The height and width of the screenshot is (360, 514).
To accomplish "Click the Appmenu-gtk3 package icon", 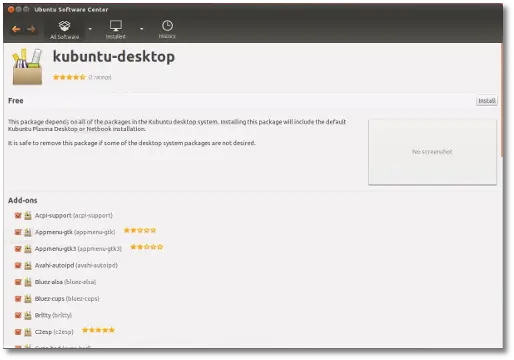I will (28, 249).
